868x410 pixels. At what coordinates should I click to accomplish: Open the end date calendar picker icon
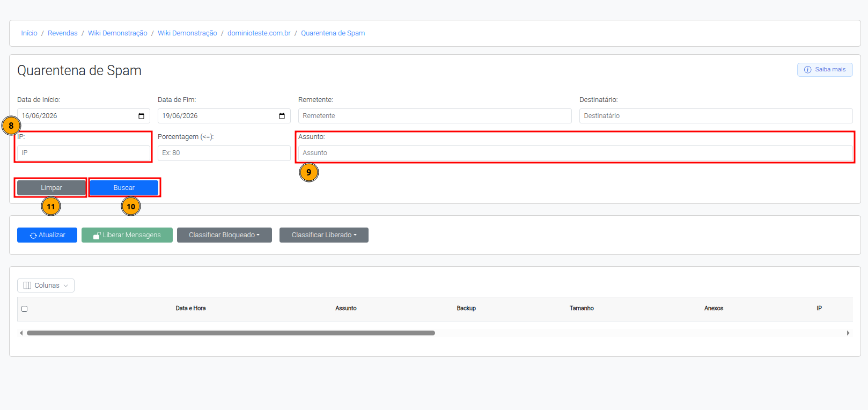[282, 116]
